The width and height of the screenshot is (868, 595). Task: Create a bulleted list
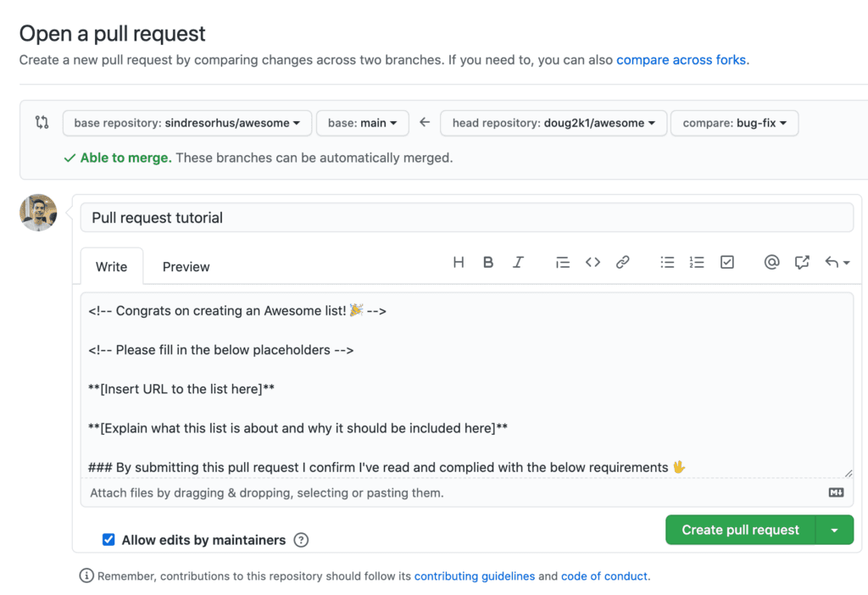pos(667,262)
